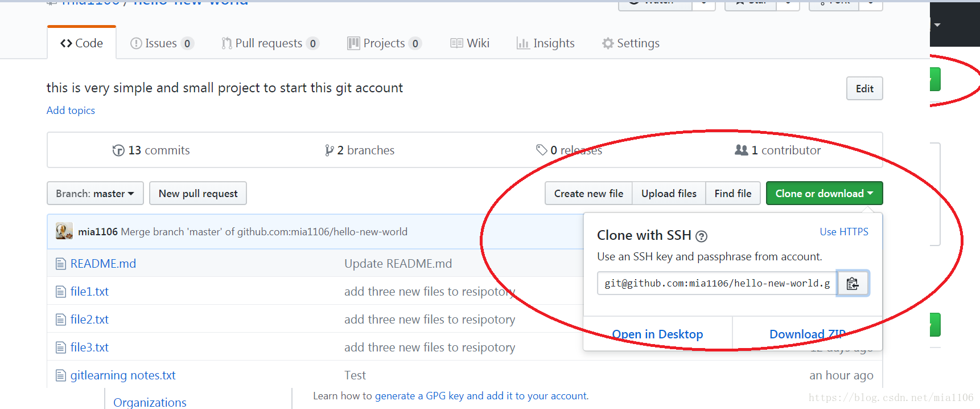Copy clone URL with clipboard icon
Image resolution: width=980 pixels, height=409 pixels.
click(853, 283)
